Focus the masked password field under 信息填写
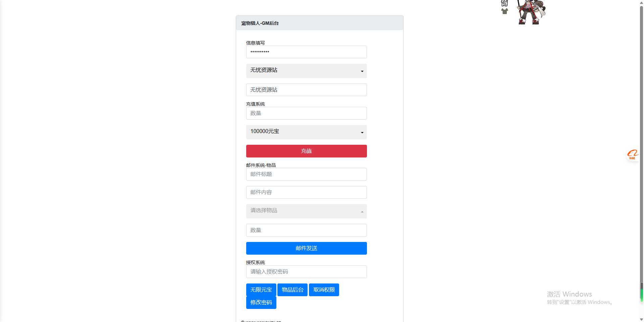 [306, 52]
